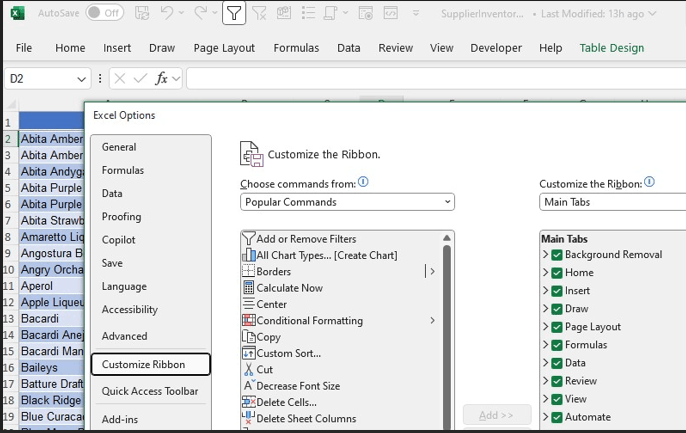The width and height of the screenshot is (686, 433).
Task: Switch to the Developer ribbon tab
Action: click(x=496, y=48)
